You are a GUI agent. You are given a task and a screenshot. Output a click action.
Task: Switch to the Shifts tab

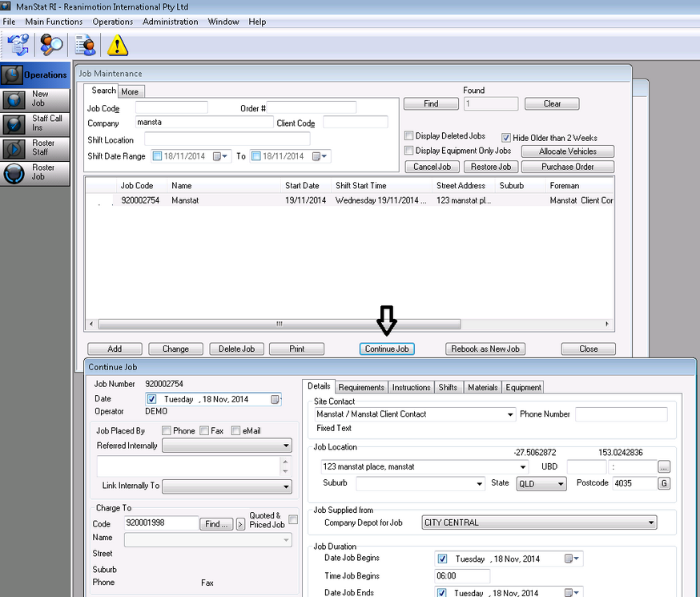(x=448, y=387)
